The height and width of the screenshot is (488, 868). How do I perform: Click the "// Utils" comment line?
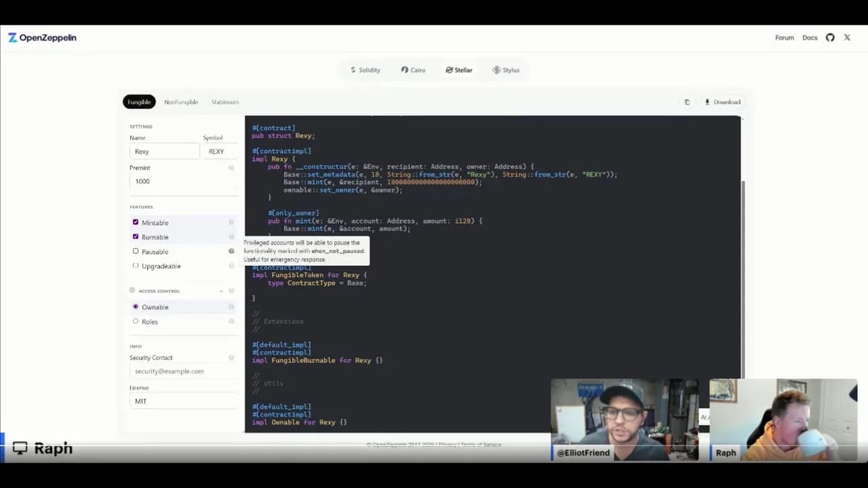pos(268,383)
